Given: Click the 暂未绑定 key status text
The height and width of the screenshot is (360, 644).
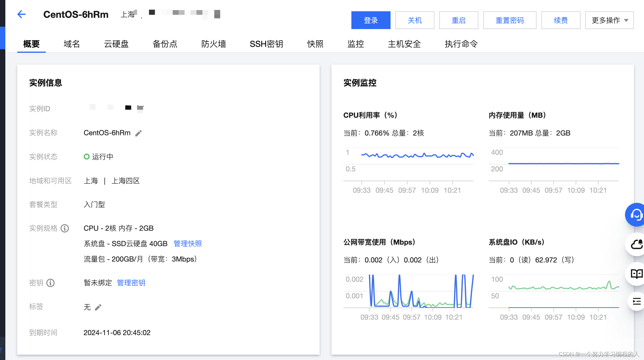Looking at the screenshot, I should tap(98, 283).
